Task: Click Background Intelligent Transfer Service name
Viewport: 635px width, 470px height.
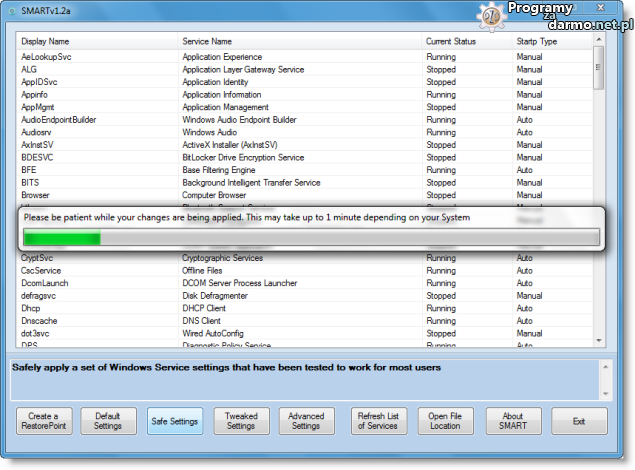Action: [251, 182]
